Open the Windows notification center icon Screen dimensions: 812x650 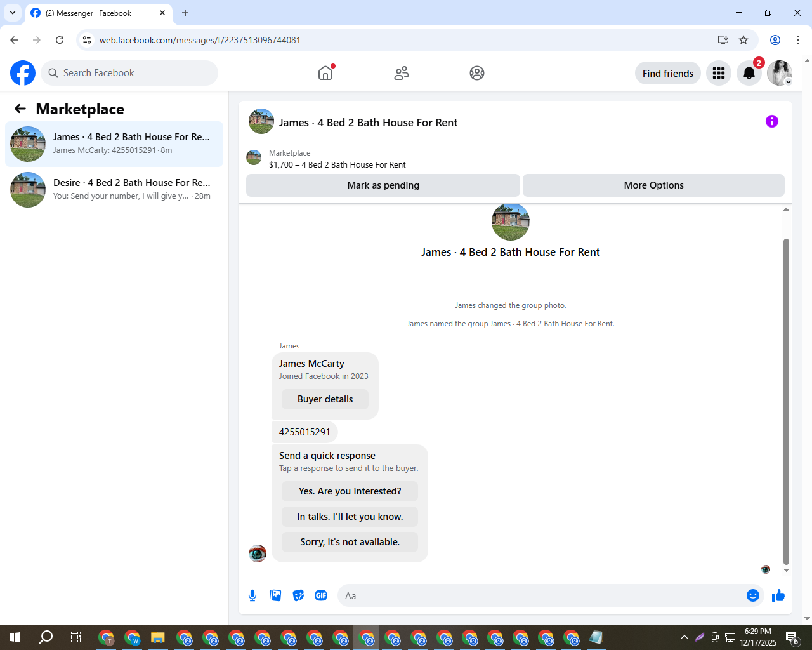[792, 637]
